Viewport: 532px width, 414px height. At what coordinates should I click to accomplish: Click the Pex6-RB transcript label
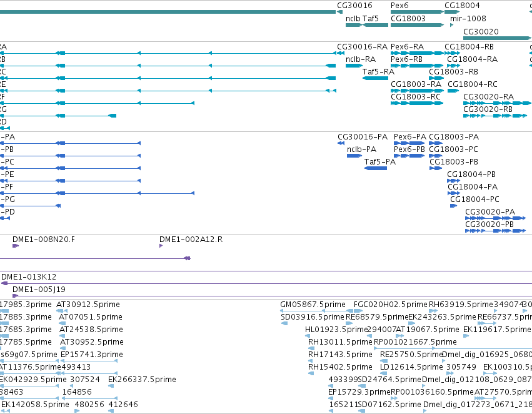(x=406, y=59)
